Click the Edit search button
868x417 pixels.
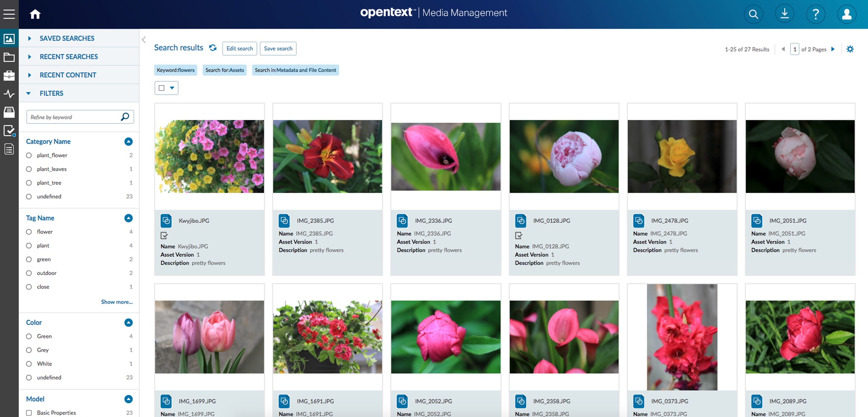click(240, 48)
